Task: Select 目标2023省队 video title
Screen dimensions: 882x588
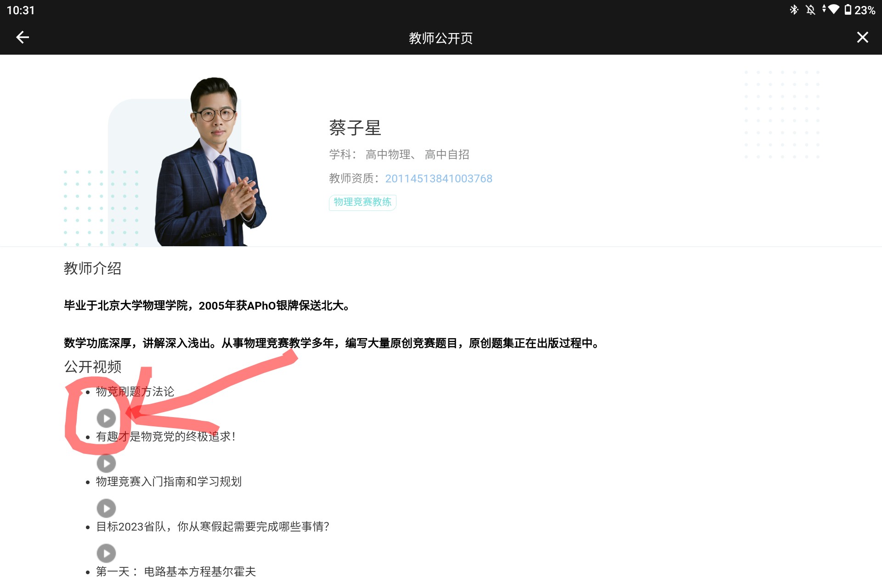Action: 213,526
